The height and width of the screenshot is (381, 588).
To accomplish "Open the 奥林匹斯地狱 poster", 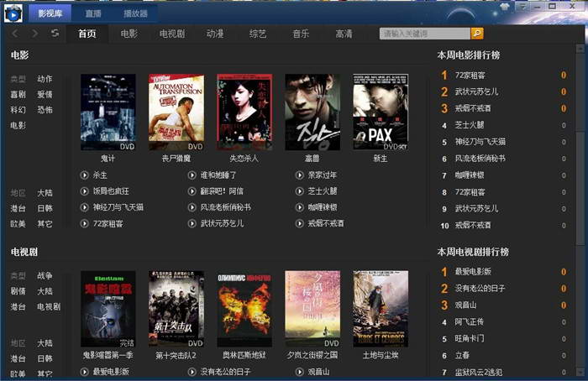I will click(244, 309).
